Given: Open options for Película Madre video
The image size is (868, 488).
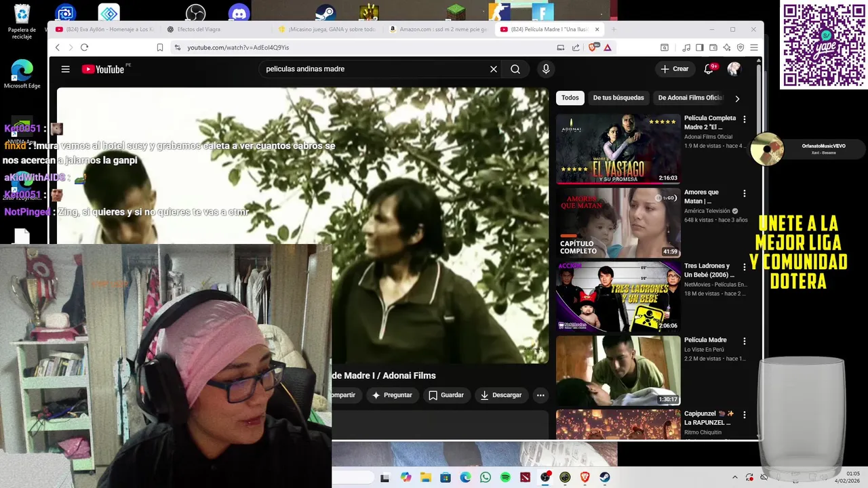Looking at the screenshot, I should click(x=744, y=341).
